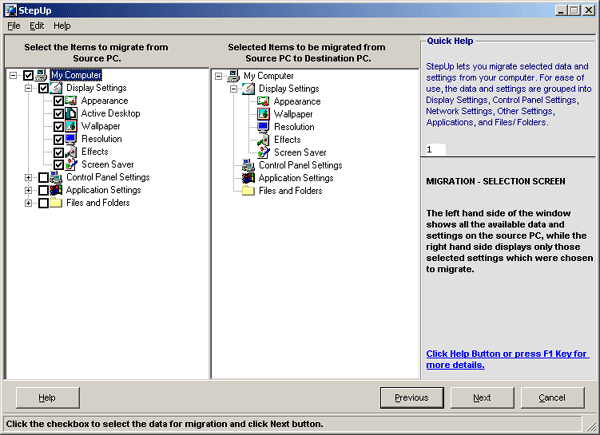Select Application Settings label in source tree
The height and width of the screenshot is (435, 600).
pos(103,190)
